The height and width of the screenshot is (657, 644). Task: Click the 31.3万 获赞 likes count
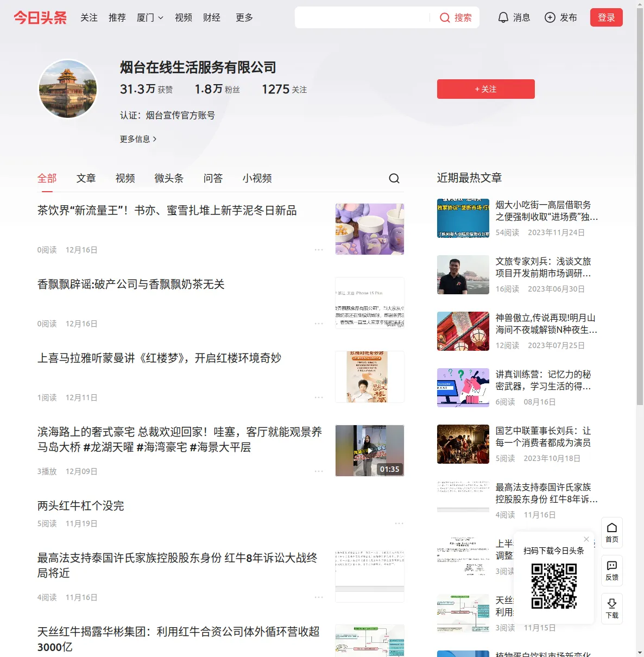coord(147,89)
